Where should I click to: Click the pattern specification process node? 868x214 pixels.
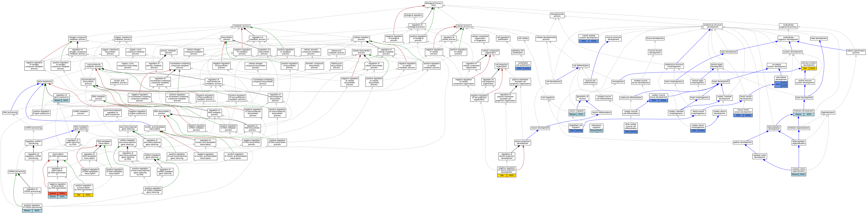pos(856,52)
